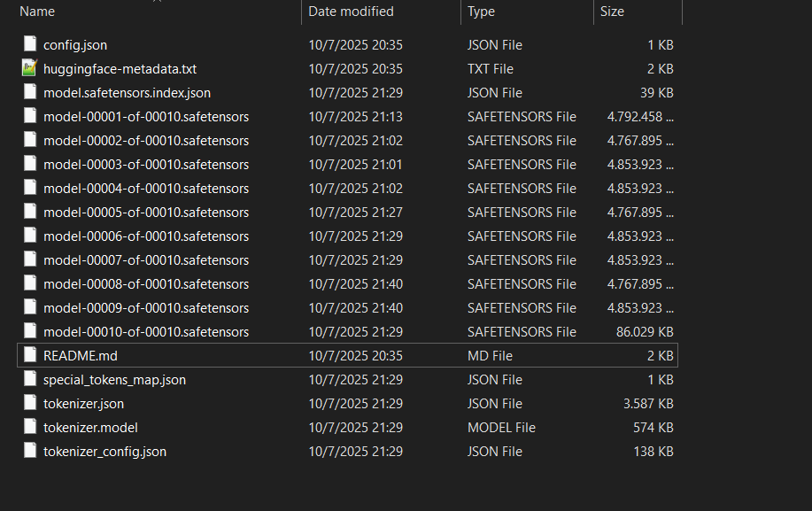Click the model-00004-of-00010.safetensors file icon
812x511 pixels.
(x=30, y=187)
